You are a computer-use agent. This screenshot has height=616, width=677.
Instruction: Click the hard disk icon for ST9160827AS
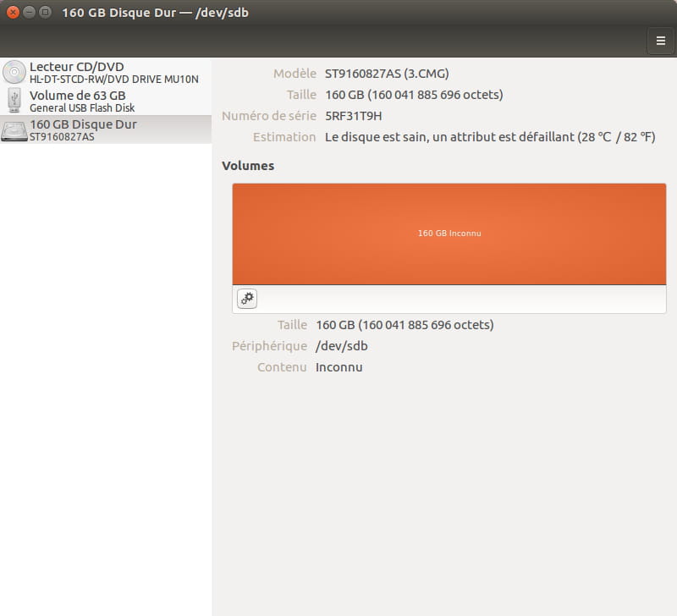pos(14,131)
